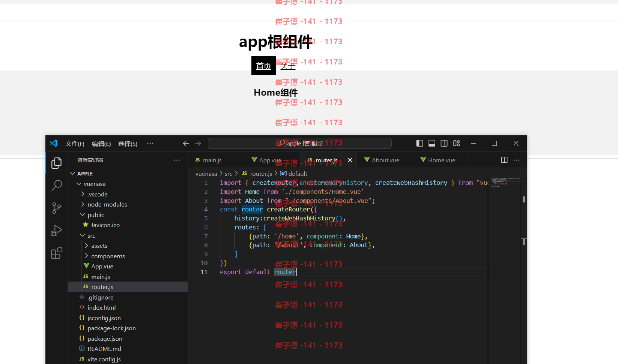Click the vuenasa breadcrumb segment
The image size is (618, 364).
tap(206, 174)
